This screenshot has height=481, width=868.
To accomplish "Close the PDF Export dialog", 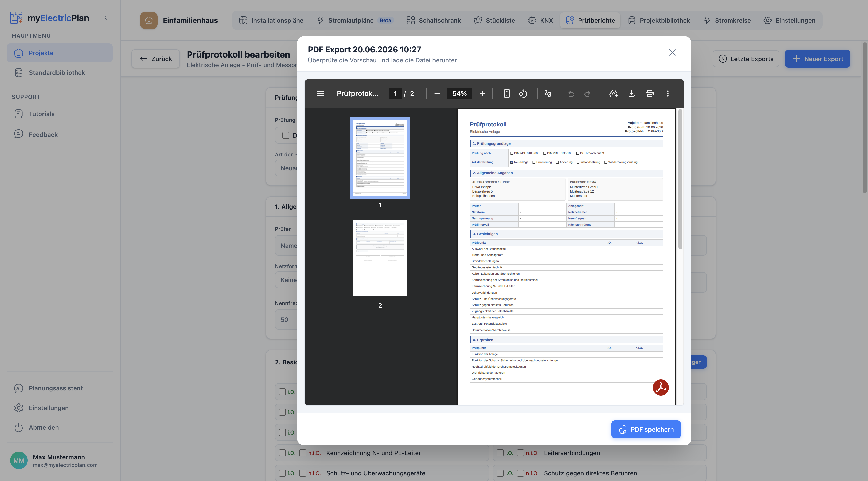I will pyautogui.click(x=672, y=52).
